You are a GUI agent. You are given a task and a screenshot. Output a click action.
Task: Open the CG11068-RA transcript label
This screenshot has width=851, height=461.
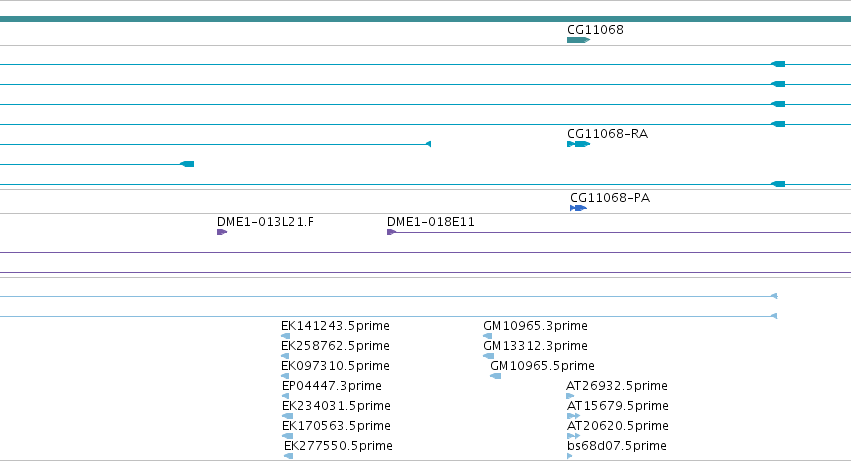tap(607, 134)
